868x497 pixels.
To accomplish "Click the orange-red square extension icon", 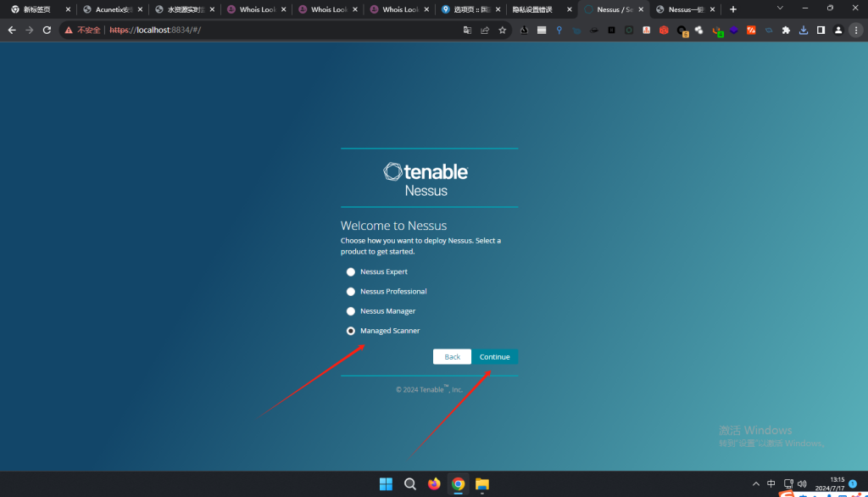I will click(x=751, y=30).
